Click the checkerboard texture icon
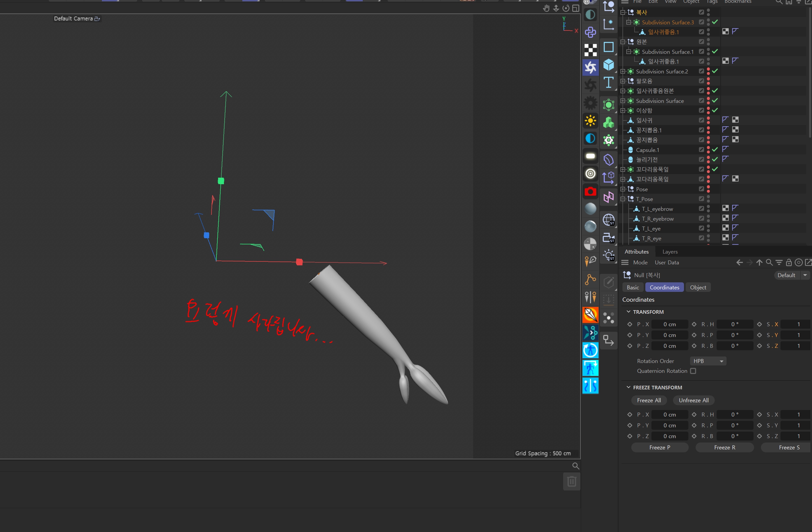The width and height of the screenshot is (812, 532). 590,50
